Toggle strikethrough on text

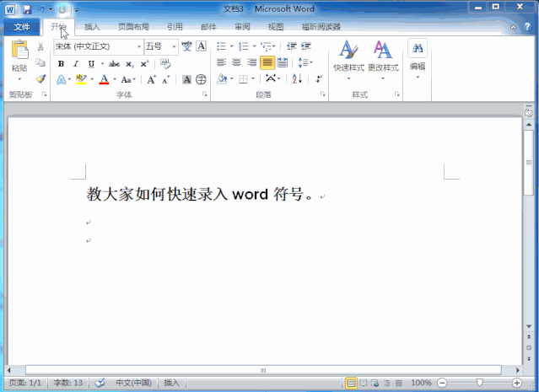pos(114,64)
